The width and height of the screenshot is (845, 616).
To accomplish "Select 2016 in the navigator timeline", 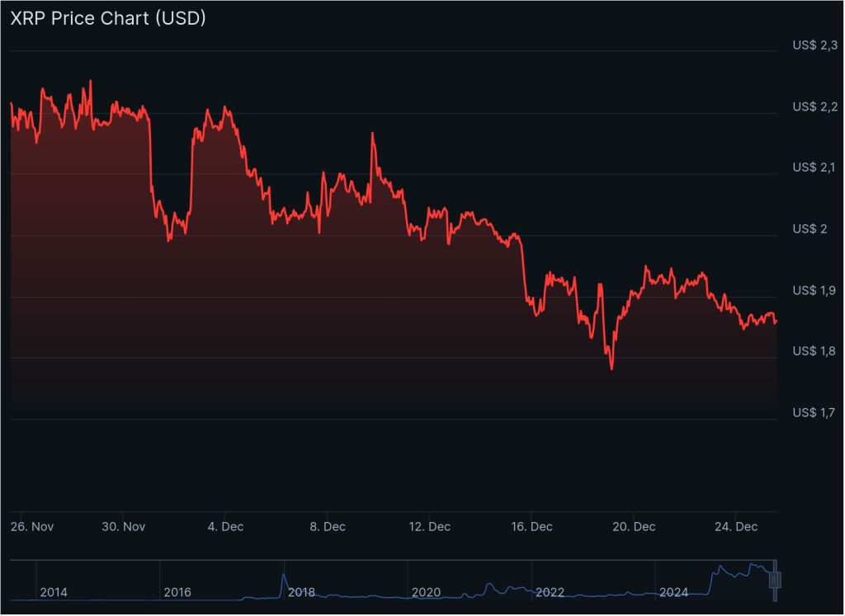I will (177, 592).
